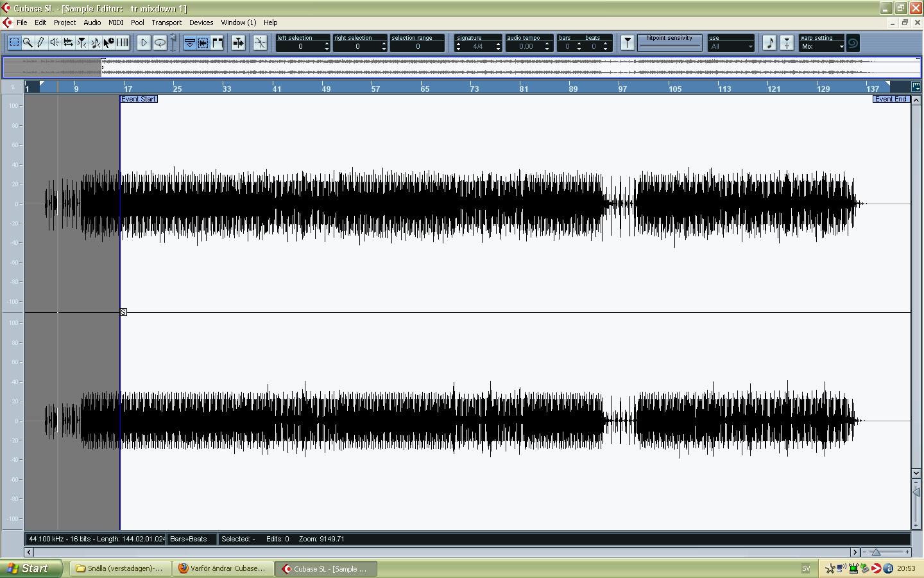Click the spiral icon beside warp setting

click(x=853, y=43)
